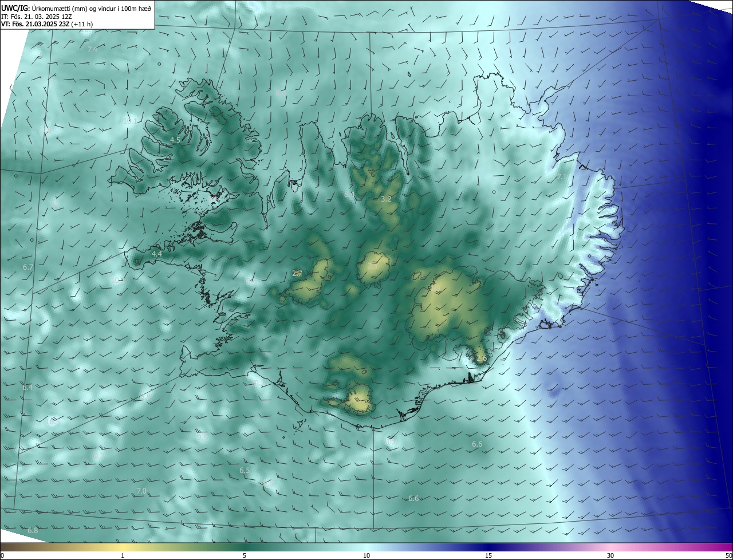Click the 7.0 value label on the map
The height and width of the screenshot is (560, 733).
141,491
